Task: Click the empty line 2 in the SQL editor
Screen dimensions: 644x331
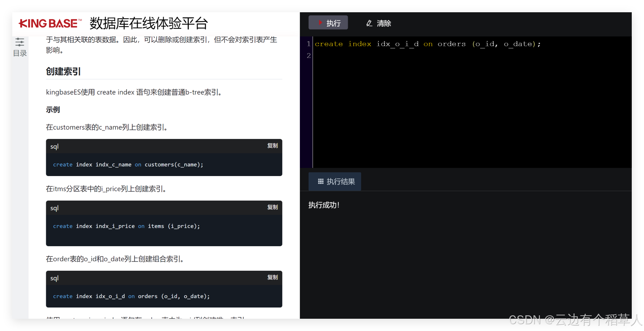Action: coord(472,56)
